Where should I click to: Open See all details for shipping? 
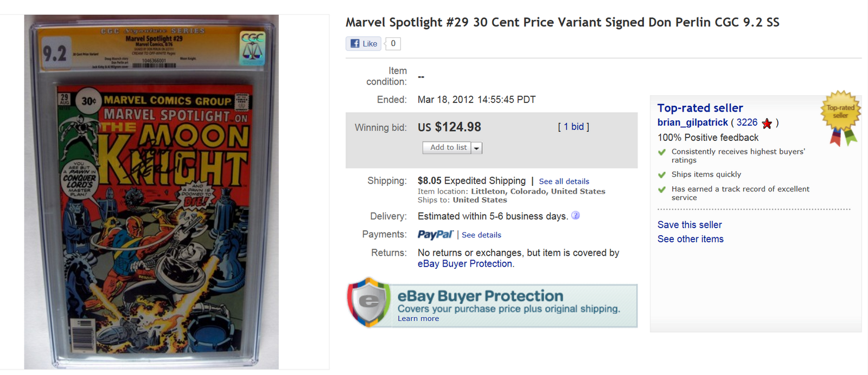pos(564,182)
